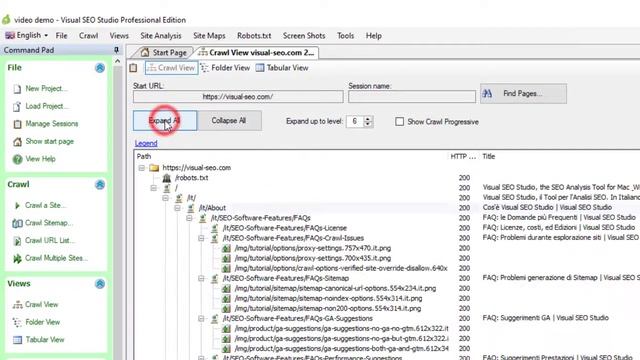This screenshot has height=360, width=640.
Task: Click the Folder View icon in Views panel
Action: point(17,322)
